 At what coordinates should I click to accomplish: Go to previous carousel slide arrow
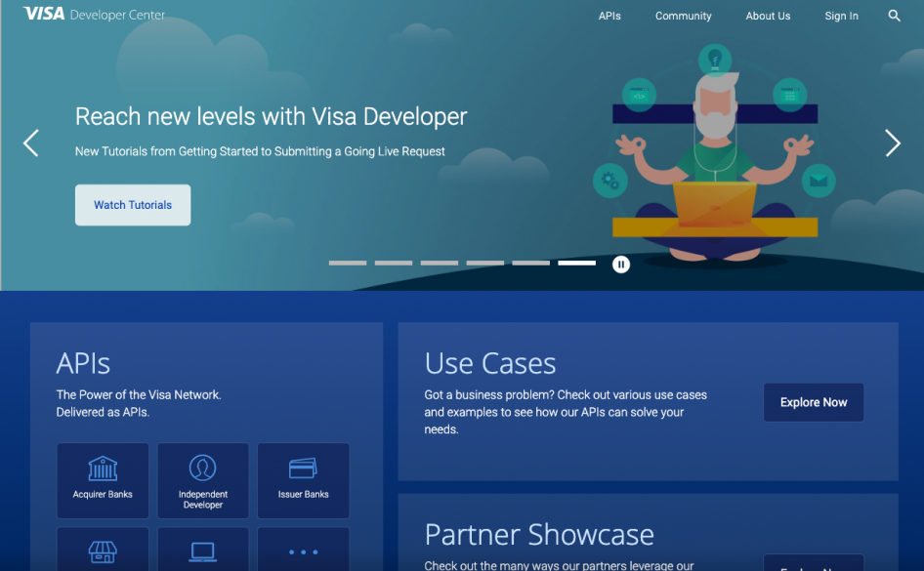pos(31,143)
